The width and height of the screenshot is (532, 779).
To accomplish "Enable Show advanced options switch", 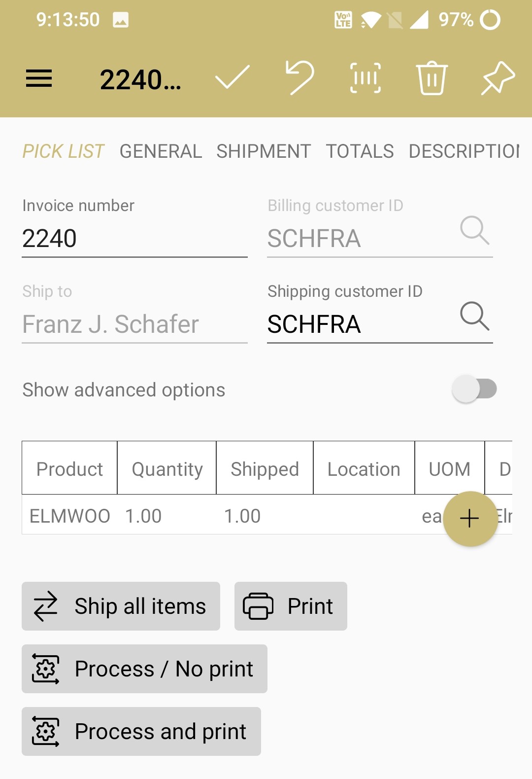I will pyautogui.click(x=474, y=389).
